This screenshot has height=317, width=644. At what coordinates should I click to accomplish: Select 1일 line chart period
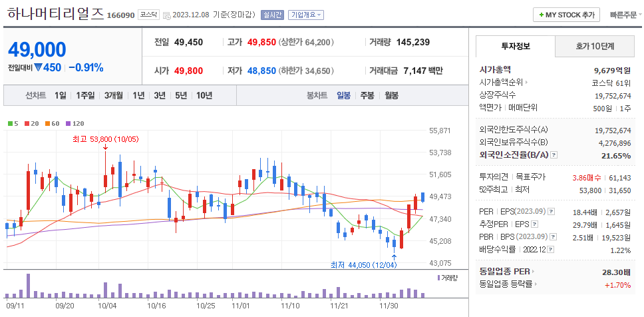61,95
